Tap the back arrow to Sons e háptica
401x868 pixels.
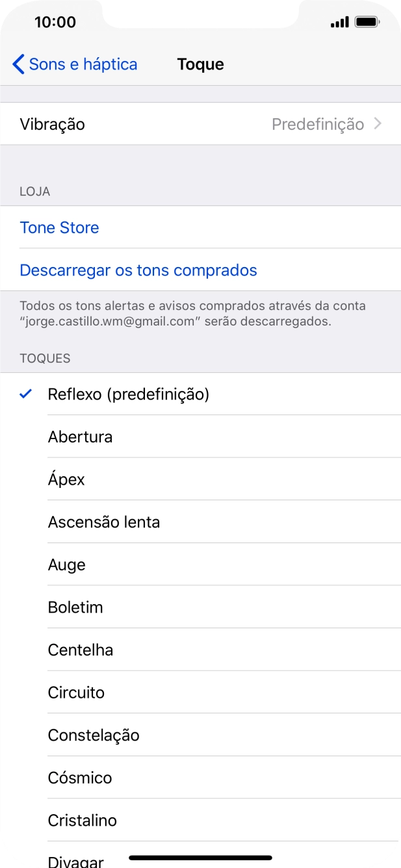(x=16, y=64)
